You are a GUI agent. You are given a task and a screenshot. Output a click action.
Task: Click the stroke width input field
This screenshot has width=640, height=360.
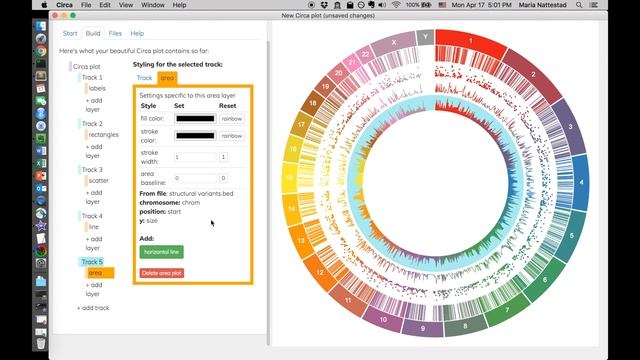point(195,157)
